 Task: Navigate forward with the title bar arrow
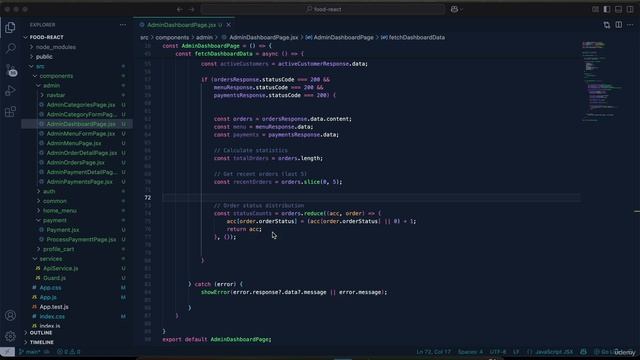(x=191, y=9)
